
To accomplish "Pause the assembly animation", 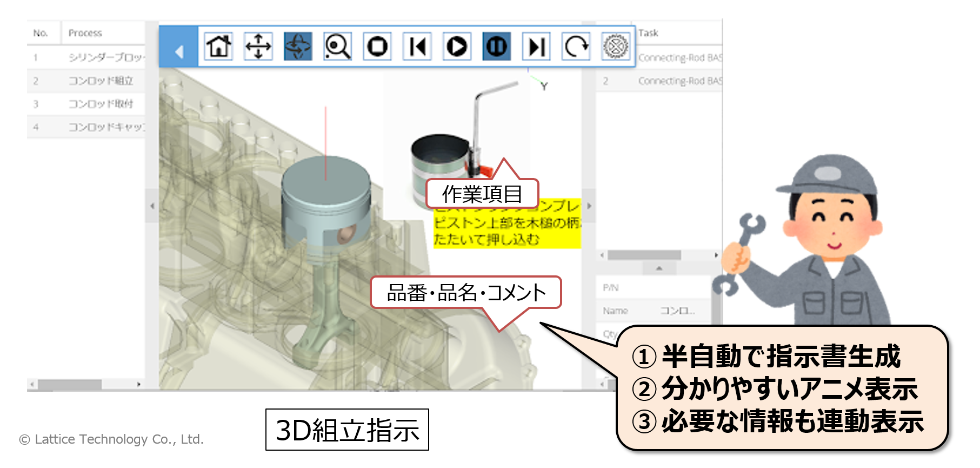I will 497,46.
